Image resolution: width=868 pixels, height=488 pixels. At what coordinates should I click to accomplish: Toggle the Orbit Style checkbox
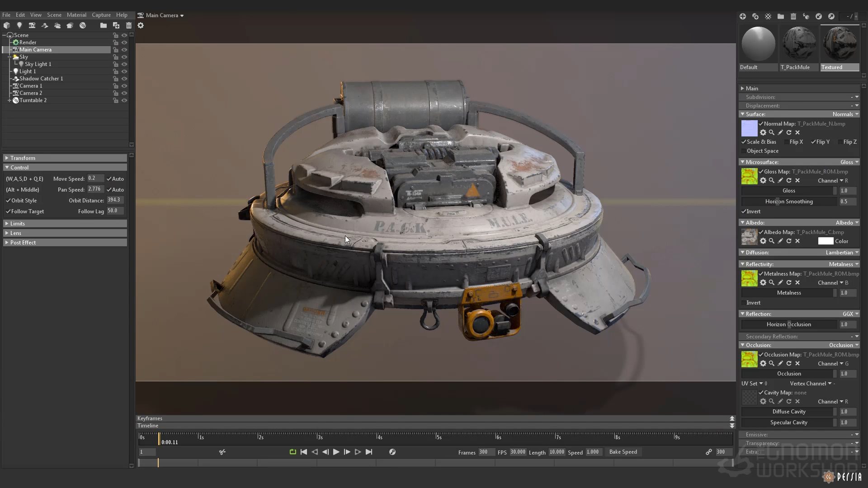[8, 201]
